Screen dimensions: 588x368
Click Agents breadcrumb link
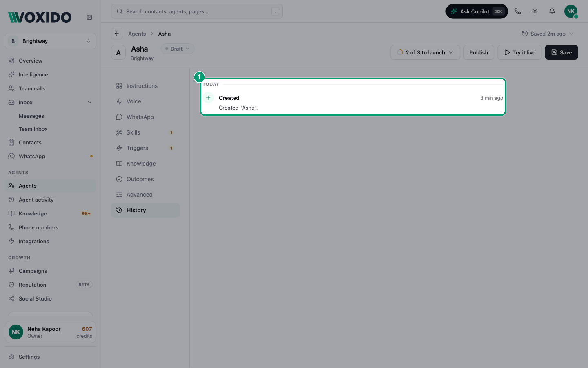[x=137, y=34]
